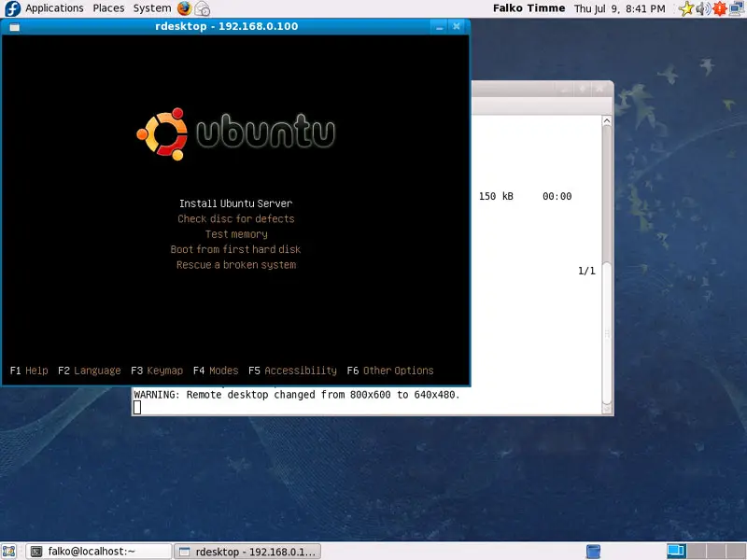Click the terminal cursor prompt

pyautogui.click(x=137, y=407)
